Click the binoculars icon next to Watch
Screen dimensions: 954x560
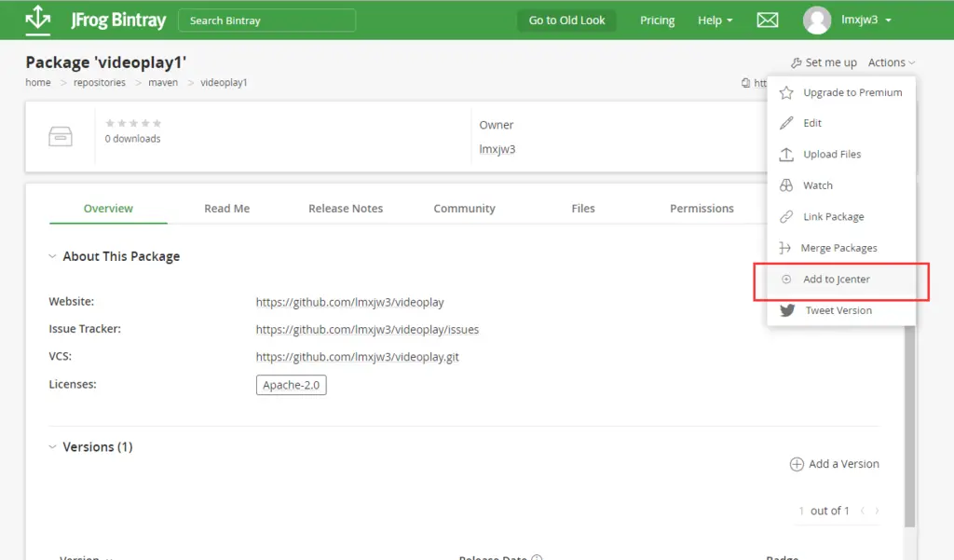(x=786, y=185)
